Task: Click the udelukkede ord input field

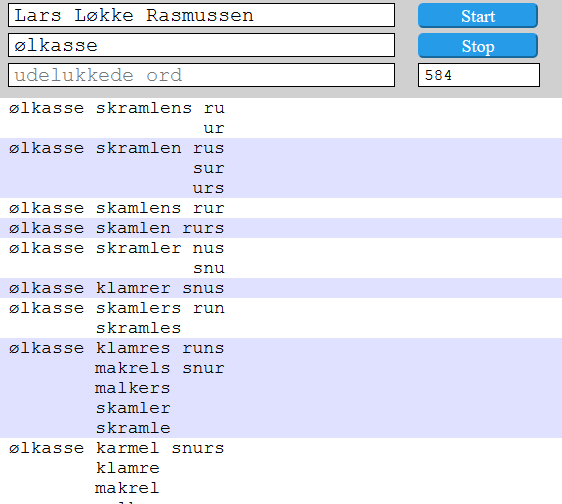Action: (201, 75)
